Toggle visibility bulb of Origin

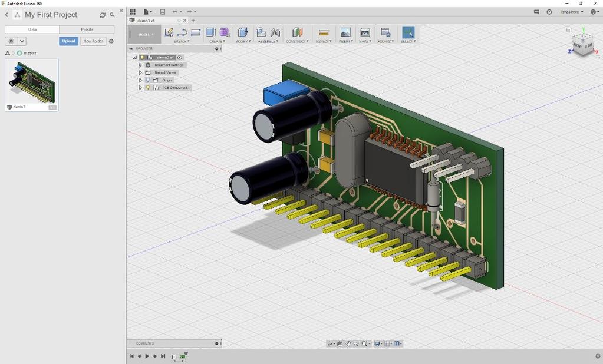pyautogui.click(x=147, y=80)
